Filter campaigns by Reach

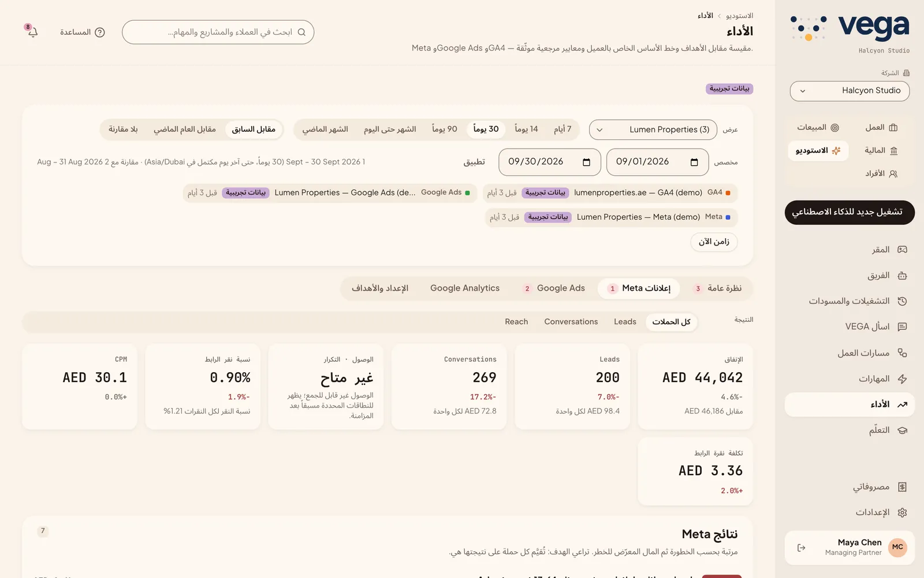tap(516, 322)
